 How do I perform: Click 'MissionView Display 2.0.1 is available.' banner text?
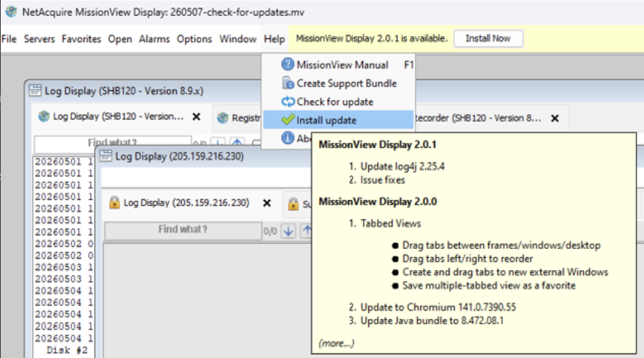tap(372, 38)
